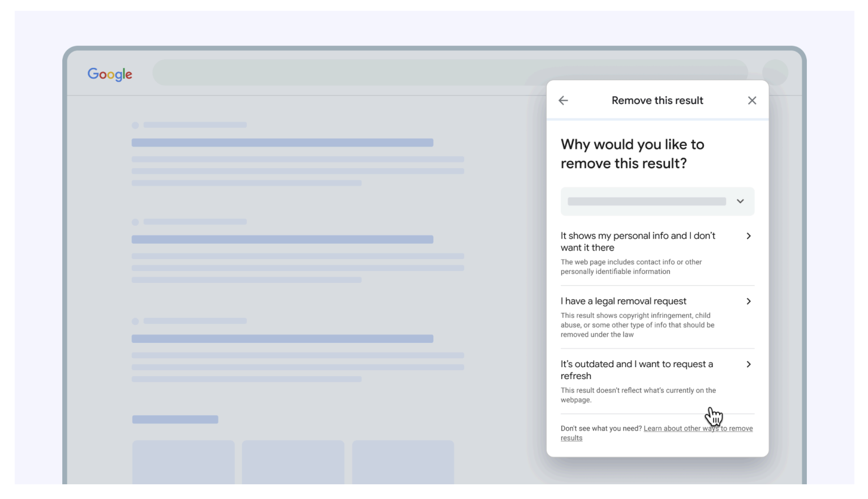Click "Don't see what you need?" text
Image resolution: width=868 pixels, height=499 pixels.
coord(601,428)
